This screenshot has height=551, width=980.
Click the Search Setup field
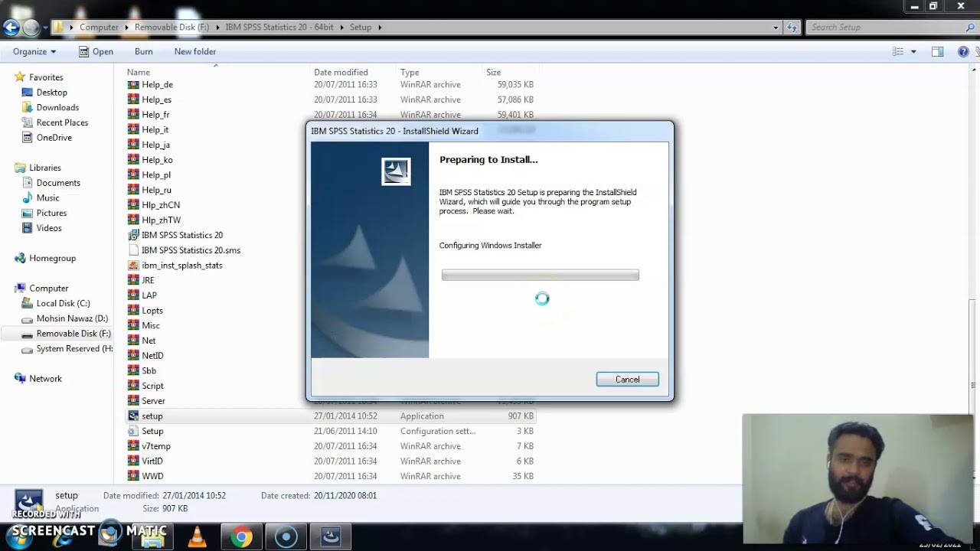(x=891, y=28)
